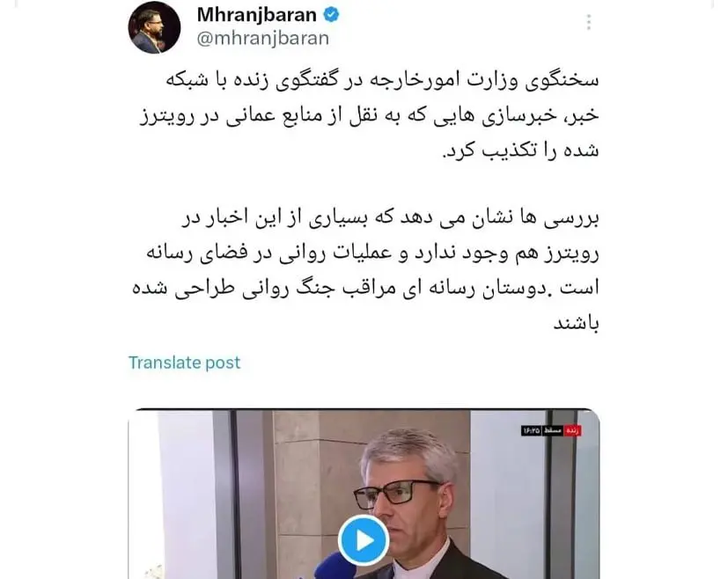Click the Mhranjbaran display name
This screenshot has width=728, height=579.
coord(257,15)
